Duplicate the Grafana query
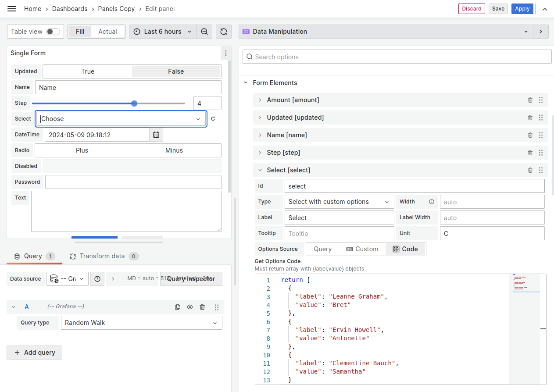This screenshot has height=392, width=554. tap(178, 307)
